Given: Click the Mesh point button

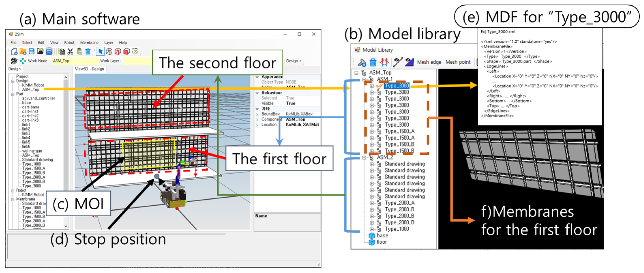Looking at the screenshot, I should coord(458,62).
